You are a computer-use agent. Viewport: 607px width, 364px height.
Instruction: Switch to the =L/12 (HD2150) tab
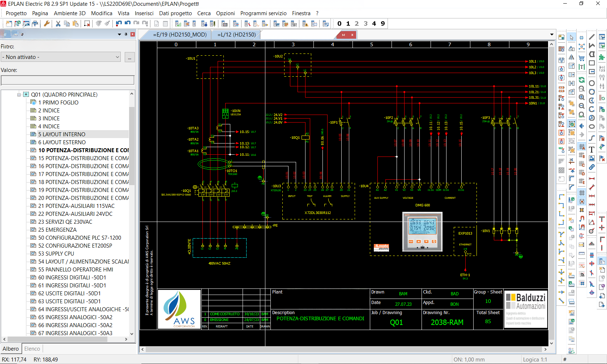[236, 35]
